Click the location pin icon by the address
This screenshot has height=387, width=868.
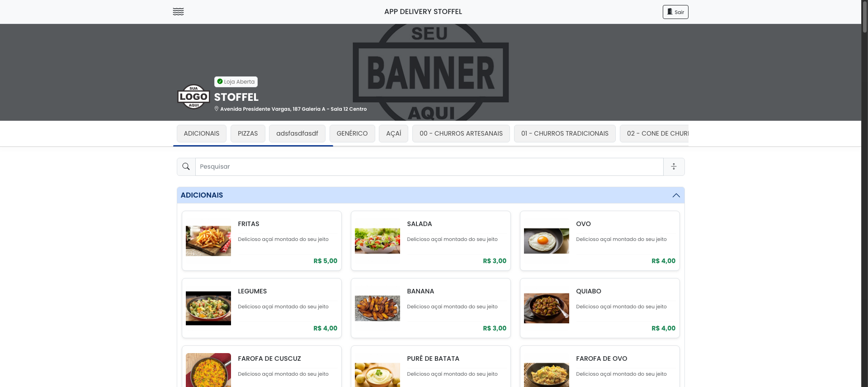pos(217,109)
